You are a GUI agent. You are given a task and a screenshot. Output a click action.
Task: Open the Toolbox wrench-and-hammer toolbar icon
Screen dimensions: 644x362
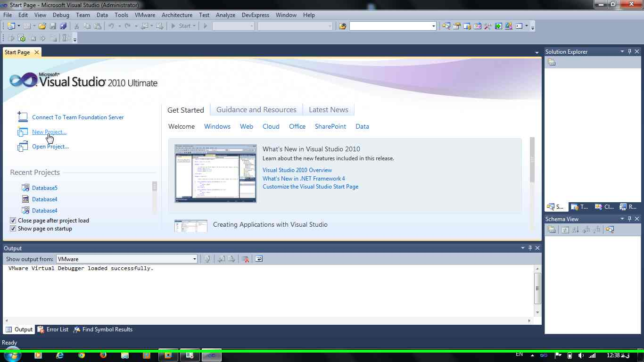coord(488,26)
